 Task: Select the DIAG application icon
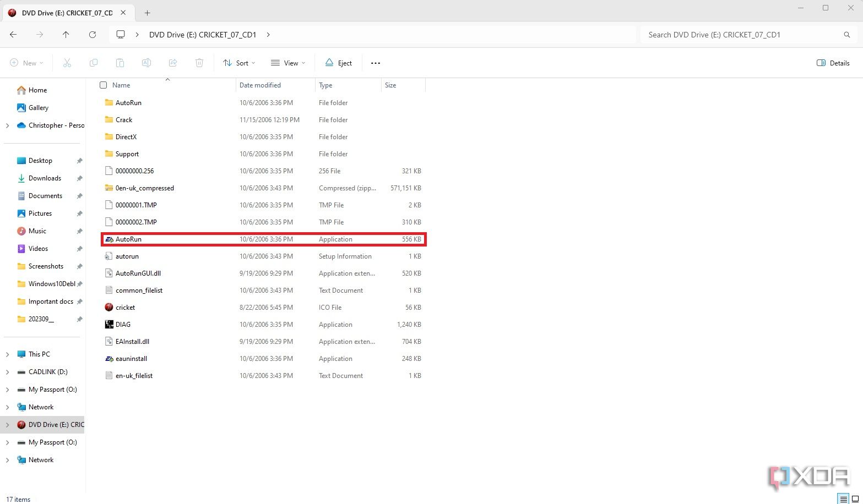(x=109, y=325)
